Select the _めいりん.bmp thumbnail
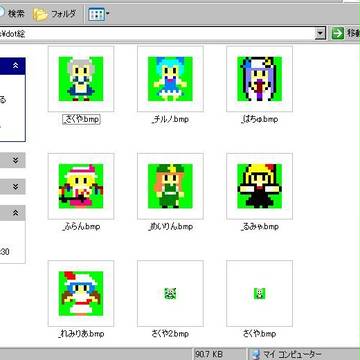 (x=170, y=186)
